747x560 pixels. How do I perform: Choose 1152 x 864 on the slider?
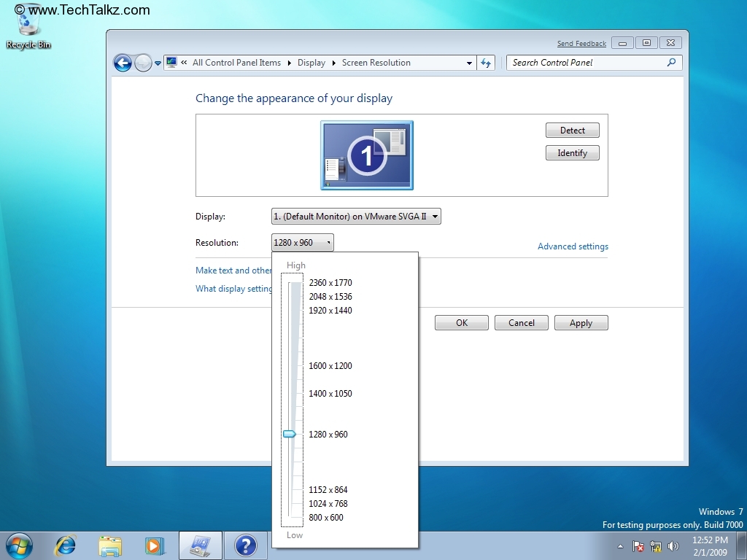[x=328, y=489]
